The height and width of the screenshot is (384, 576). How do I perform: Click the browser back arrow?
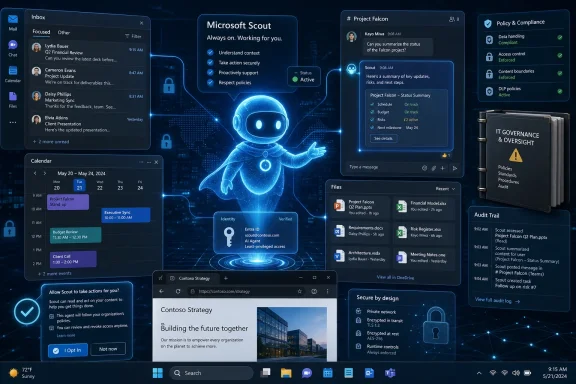(162, 291)
